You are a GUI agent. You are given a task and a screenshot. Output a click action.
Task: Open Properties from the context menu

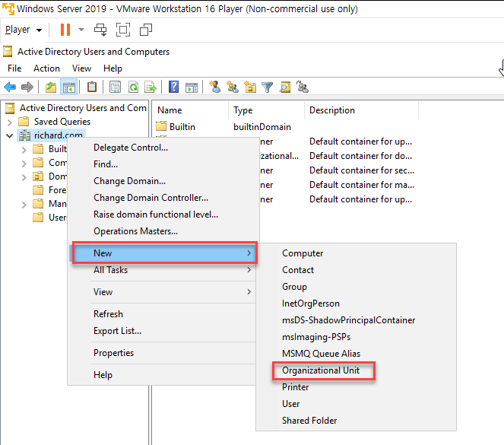click(163, 353)
